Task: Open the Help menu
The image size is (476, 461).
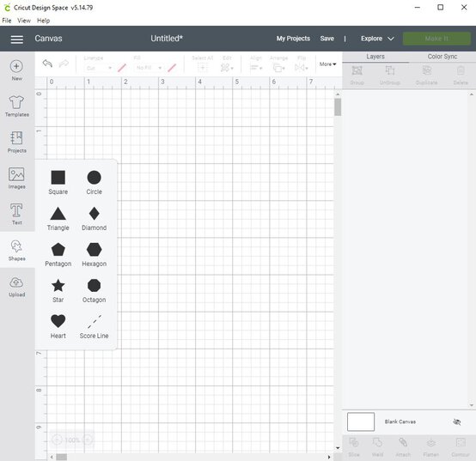Action: [x=44, y=21]
